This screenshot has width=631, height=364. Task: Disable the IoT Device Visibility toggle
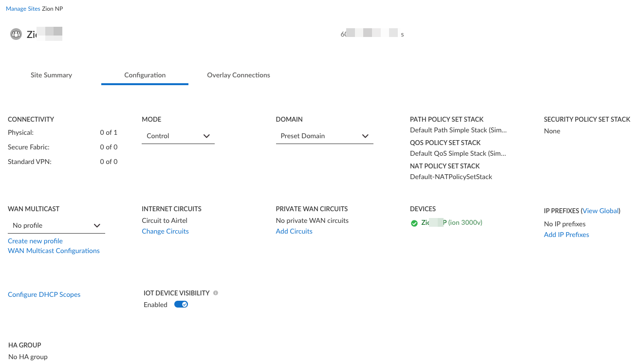(x=181, y=305)
